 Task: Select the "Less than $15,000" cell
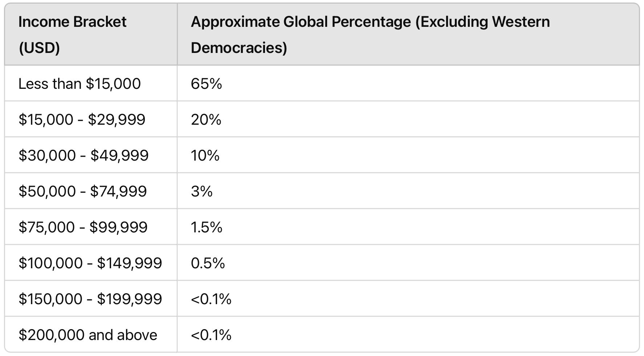pyautogui.click(x=80, y=84)
